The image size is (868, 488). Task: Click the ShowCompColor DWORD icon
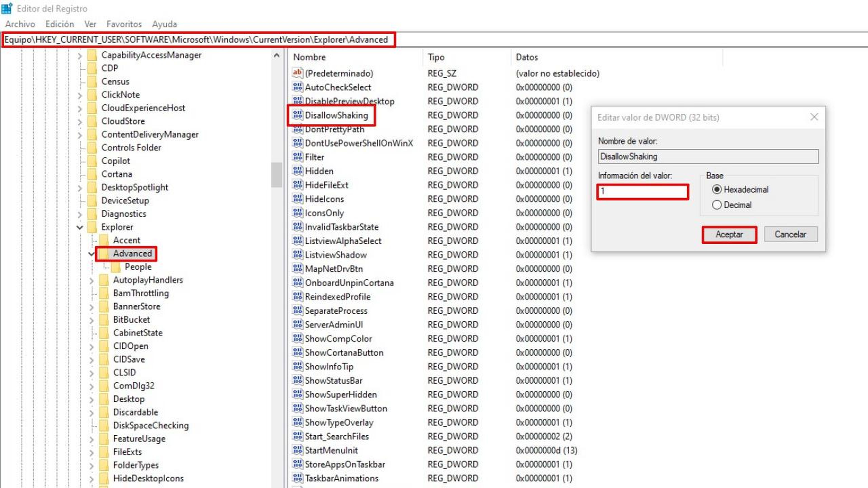point(297,338)
